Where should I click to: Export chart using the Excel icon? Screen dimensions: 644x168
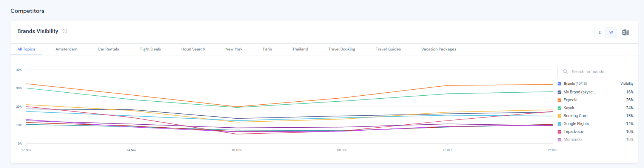pyautogui.click(x=626, y=32)
